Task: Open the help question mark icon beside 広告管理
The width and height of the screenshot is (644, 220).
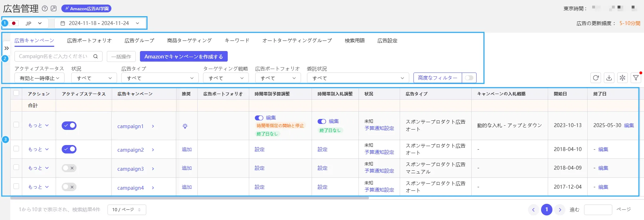Action: click(x=45, y=8)
